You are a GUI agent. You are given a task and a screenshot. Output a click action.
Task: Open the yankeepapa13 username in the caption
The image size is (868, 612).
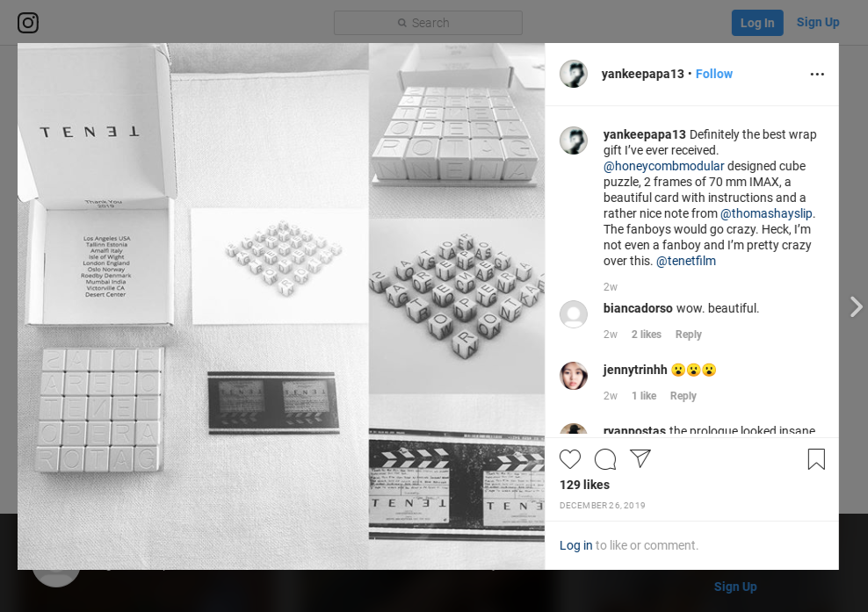(x=644, y=134)
